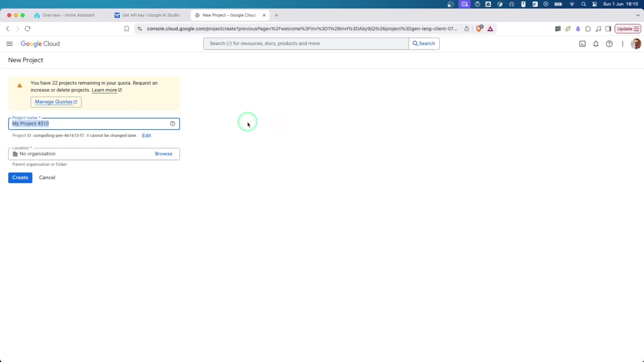Image resolution: width=644 pixels, height=362 pixels.
Task: Switch to the Google AI Studio tab
Action: (151, 15)
